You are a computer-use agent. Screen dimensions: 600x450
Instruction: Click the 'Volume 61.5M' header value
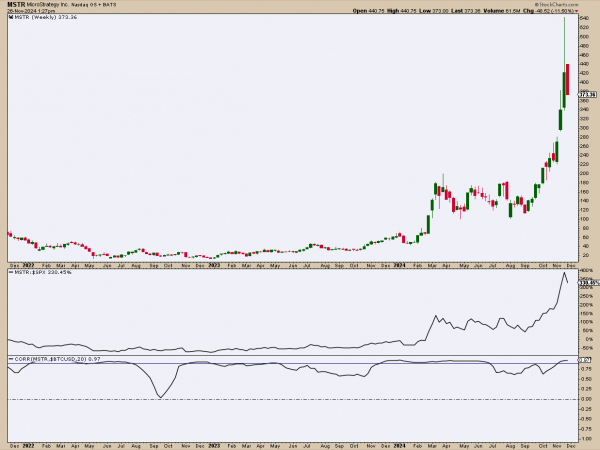(502, 11)
